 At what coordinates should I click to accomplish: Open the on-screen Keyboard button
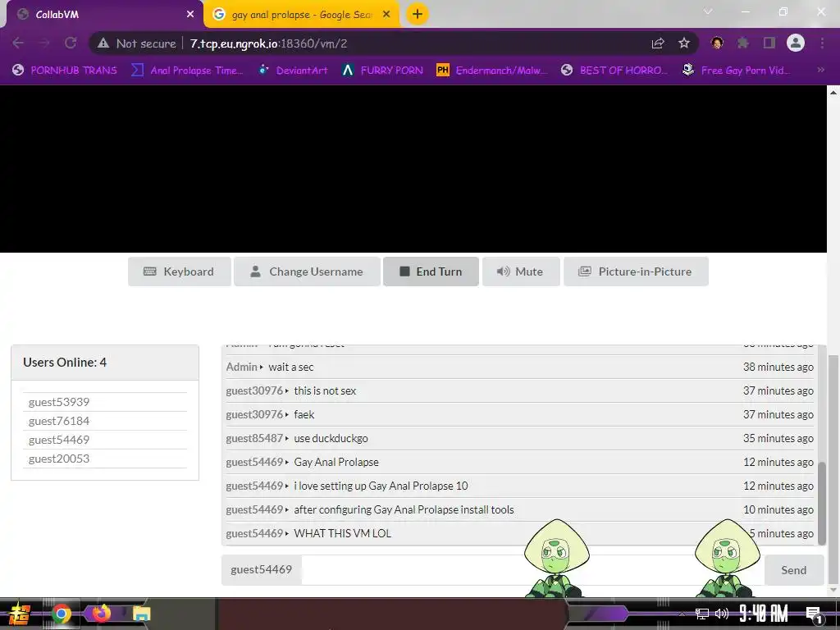point(180,272)
